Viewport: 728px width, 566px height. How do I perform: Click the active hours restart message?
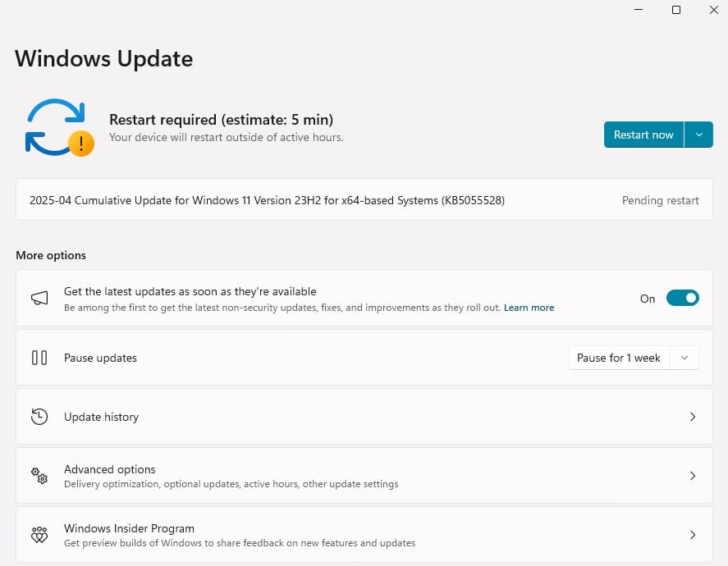pos(226,137)
